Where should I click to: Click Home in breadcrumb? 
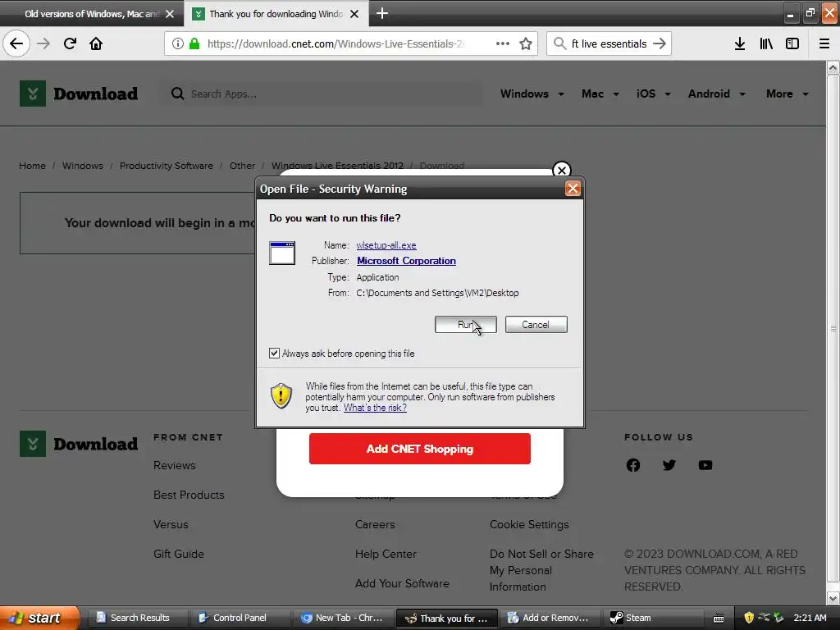point(32,166)
